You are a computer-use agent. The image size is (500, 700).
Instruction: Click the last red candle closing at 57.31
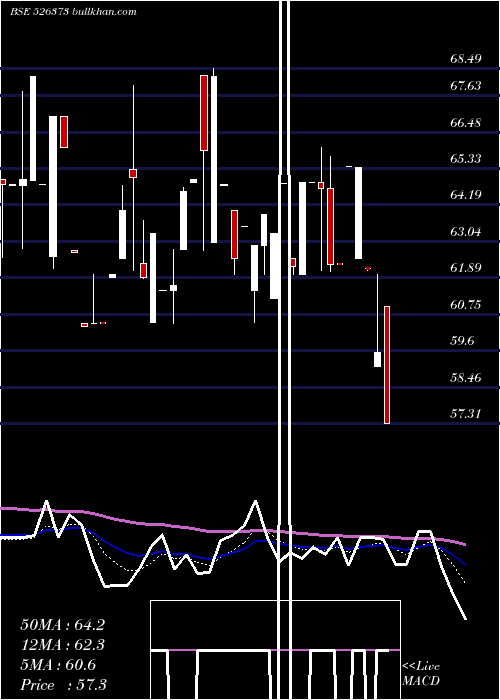pyautogui.click(x=387, y=365)
